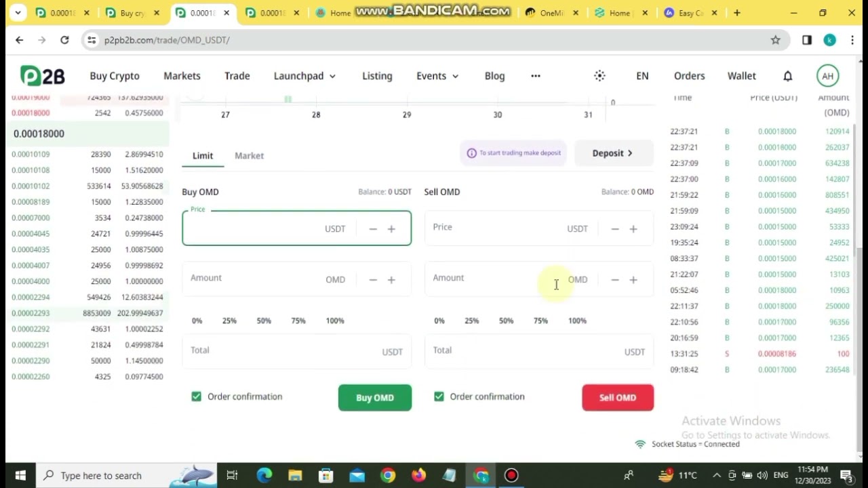
Task: Open Windows Start menu
Action: tap(20, 475)
